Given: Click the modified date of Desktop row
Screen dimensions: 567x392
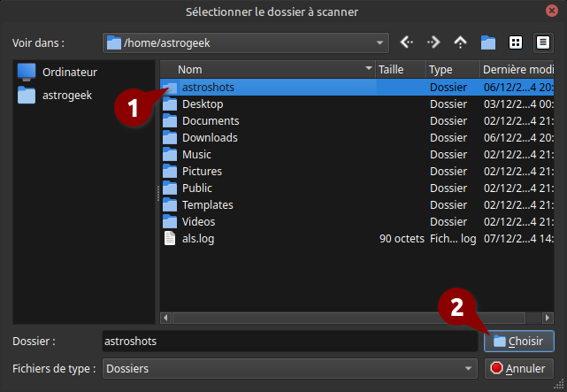Looking at the screenshot, I should coord(518,104).
